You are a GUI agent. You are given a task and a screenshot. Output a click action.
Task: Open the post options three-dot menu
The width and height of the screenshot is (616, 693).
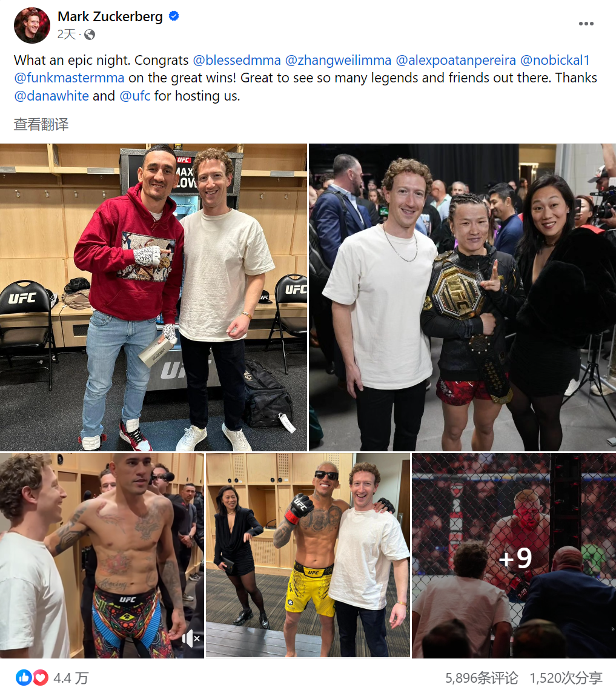[x=586, y=24]
